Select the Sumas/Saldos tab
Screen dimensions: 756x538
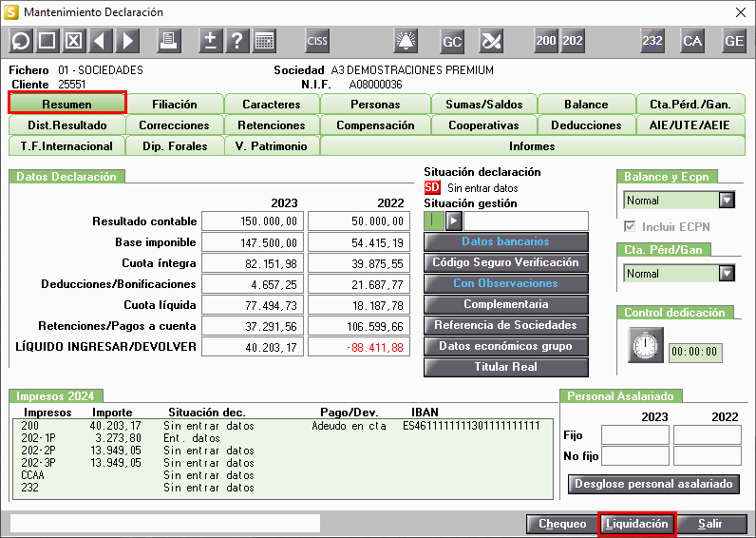click(x=483, y=104)
